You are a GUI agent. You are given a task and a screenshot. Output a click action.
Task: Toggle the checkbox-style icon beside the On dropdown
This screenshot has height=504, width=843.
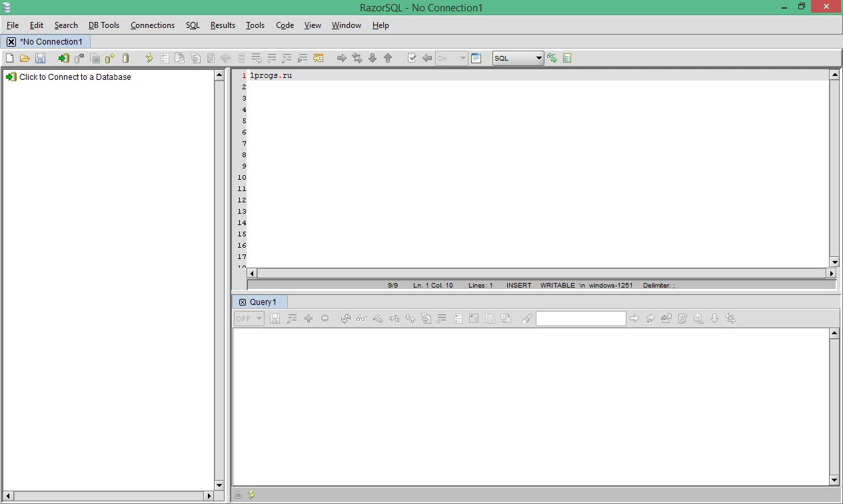coord(412,58)
